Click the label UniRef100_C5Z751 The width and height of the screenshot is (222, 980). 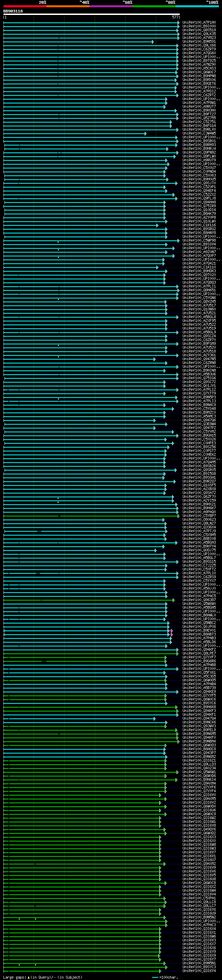pos(199,122)
